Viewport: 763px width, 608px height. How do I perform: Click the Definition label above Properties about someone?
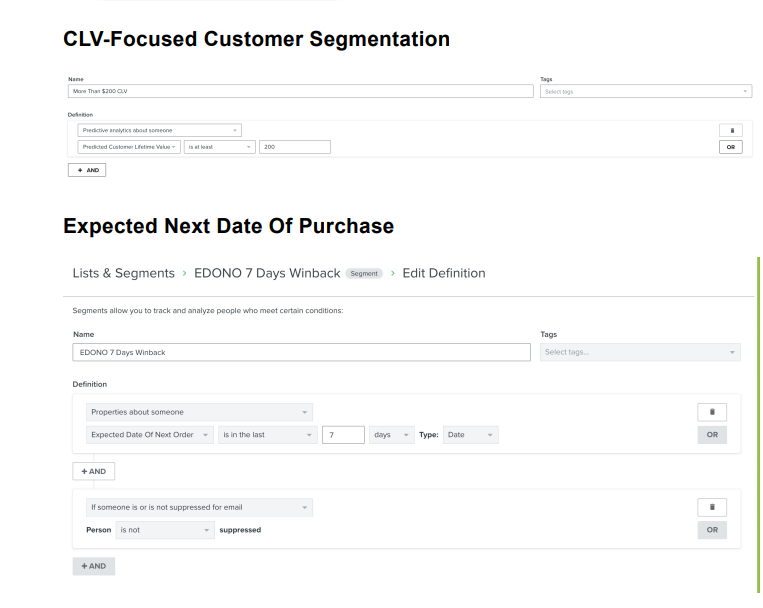pyautogui.click(x=90, y=384)
